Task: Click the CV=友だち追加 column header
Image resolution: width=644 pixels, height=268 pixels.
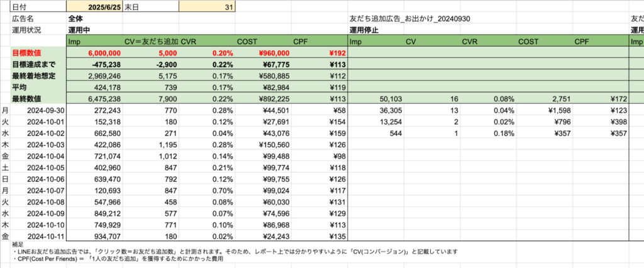Action: 151,42
